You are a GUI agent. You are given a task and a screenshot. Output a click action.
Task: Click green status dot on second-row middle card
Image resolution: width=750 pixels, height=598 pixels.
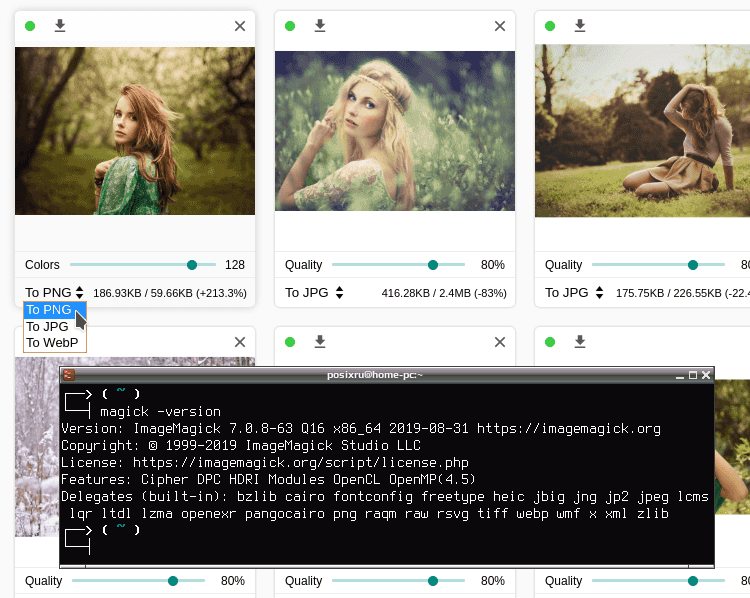[x=290, y=342]
